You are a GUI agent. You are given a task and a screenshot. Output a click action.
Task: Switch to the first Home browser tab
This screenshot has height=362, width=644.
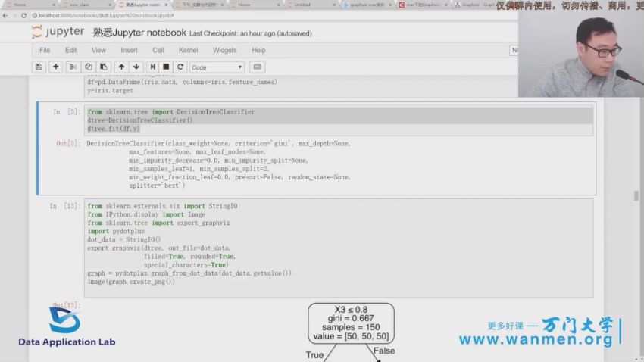[x=29, y=5]
